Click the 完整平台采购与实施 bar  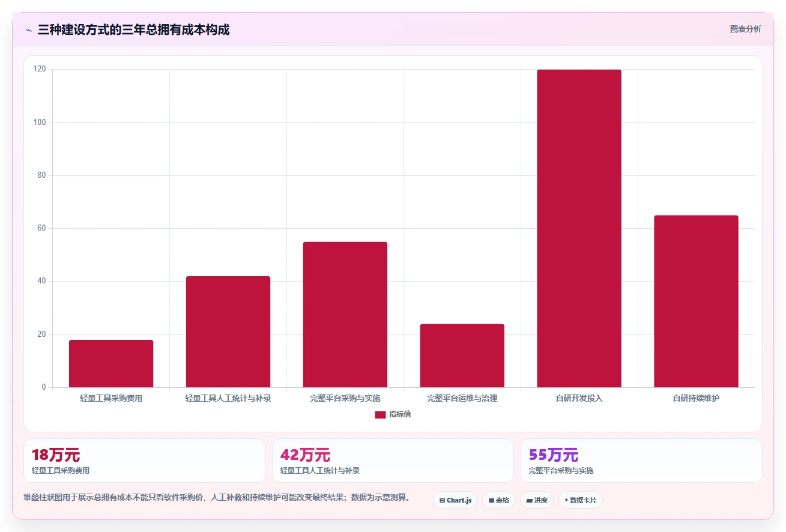[345, 315]
